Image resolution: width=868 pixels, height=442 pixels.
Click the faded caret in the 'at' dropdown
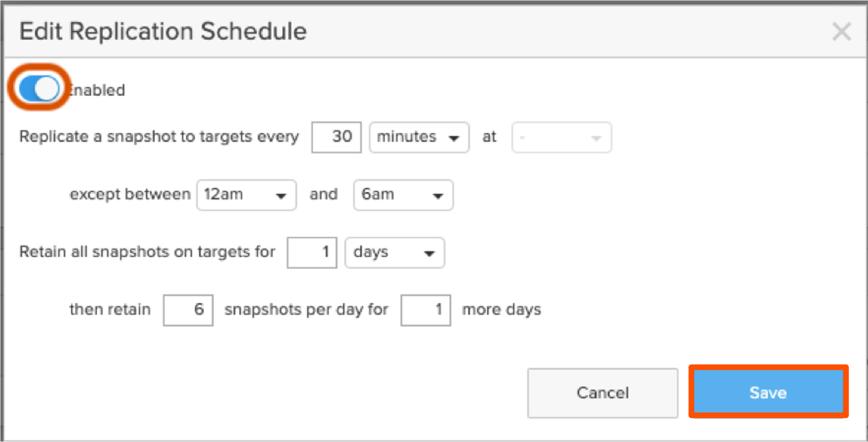596,138
